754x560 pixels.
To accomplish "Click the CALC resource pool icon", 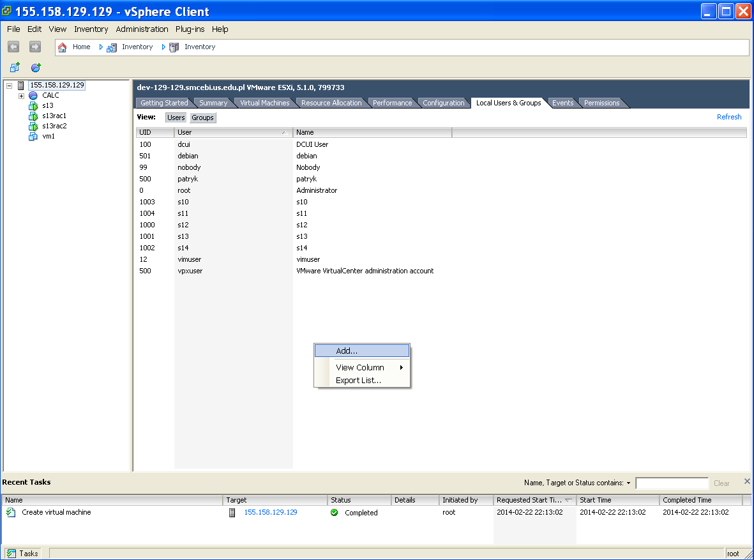I will point(33,95).
